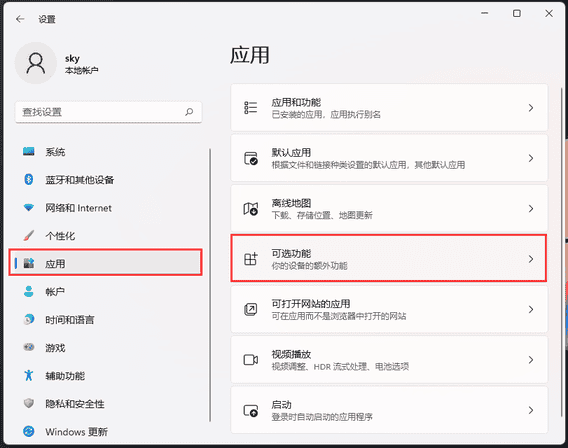Open 视频播放 card
The image size is (568, 448).
click(x=389, y=360)
